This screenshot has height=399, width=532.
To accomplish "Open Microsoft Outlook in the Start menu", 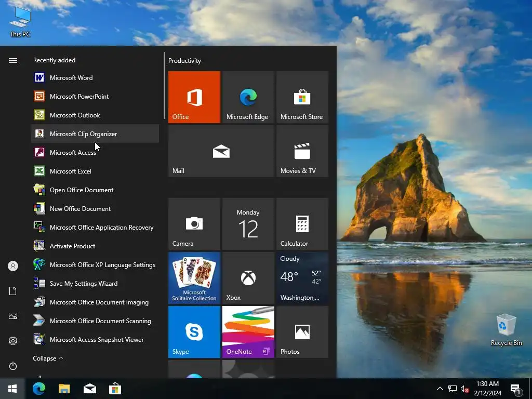I will pos(95,115).
